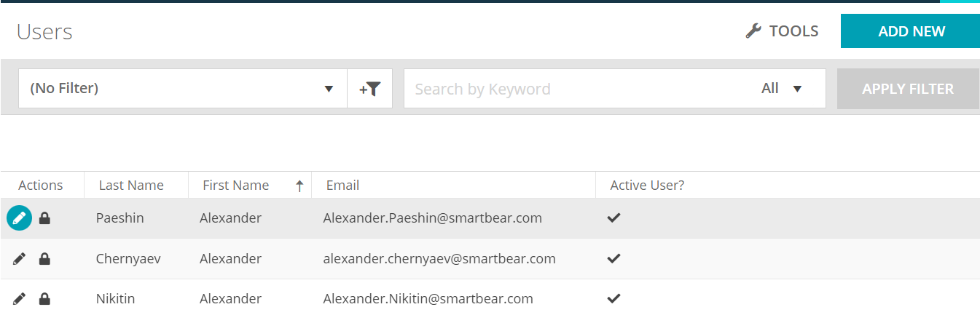Sort by Last Name column header
980x315 pixels.
pyautogui.click(x=131, y=186)
